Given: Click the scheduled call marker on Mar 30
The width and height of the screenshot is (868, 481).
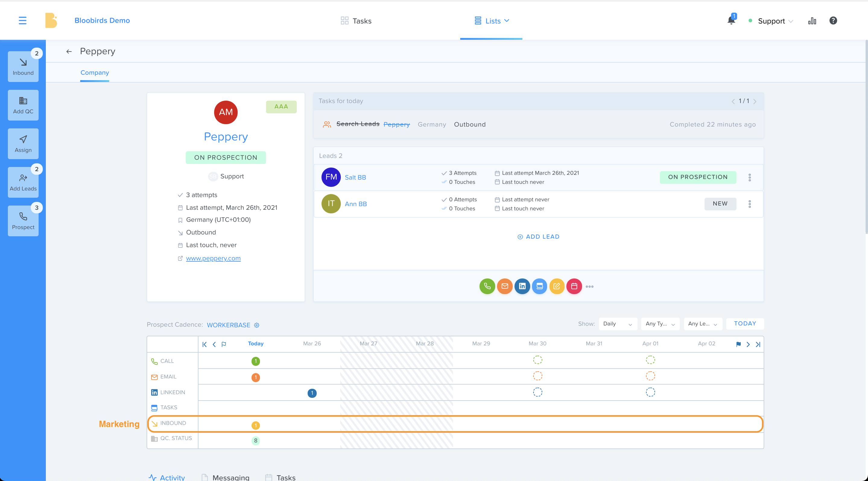Looking at the screenshot, I should coord(538,360).
